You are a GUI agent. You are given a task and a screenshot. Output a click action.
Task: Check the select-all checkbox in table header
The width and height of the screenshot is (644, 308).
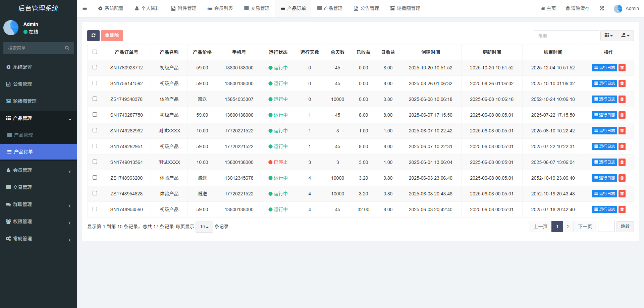point(95,52)
